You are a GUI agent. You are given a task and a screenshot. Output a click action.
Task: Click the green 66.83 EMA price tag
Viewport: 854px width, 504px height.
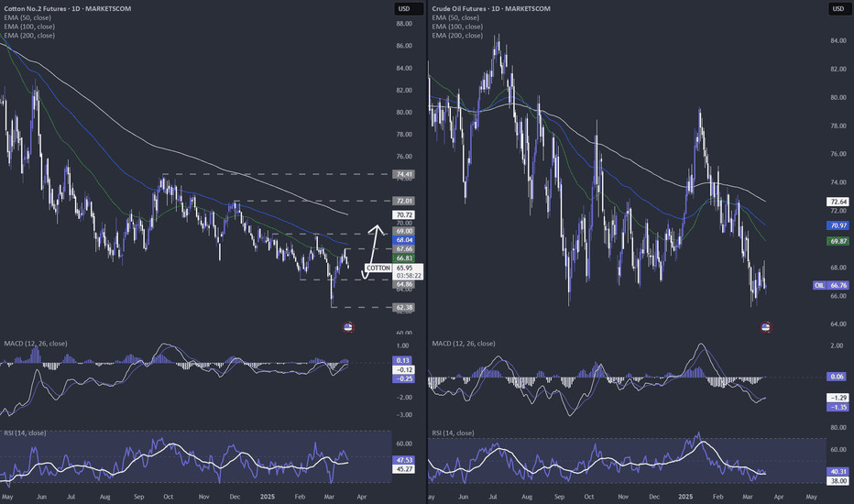(404, 258)
